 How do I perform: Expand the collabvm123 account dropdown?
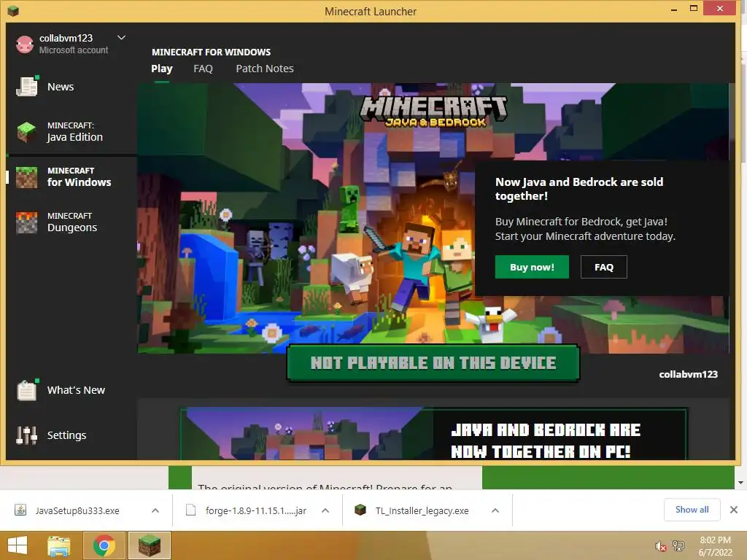(122, 38)
